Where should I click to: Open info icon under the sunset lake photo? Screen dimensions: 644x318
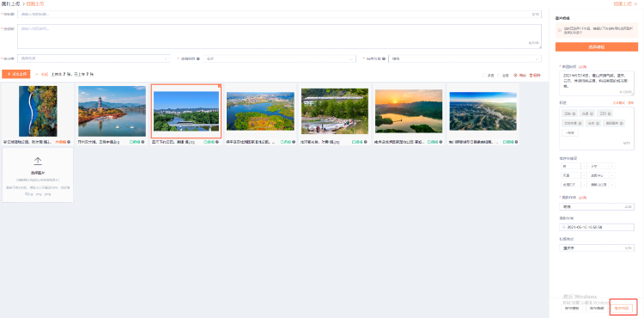440,142
